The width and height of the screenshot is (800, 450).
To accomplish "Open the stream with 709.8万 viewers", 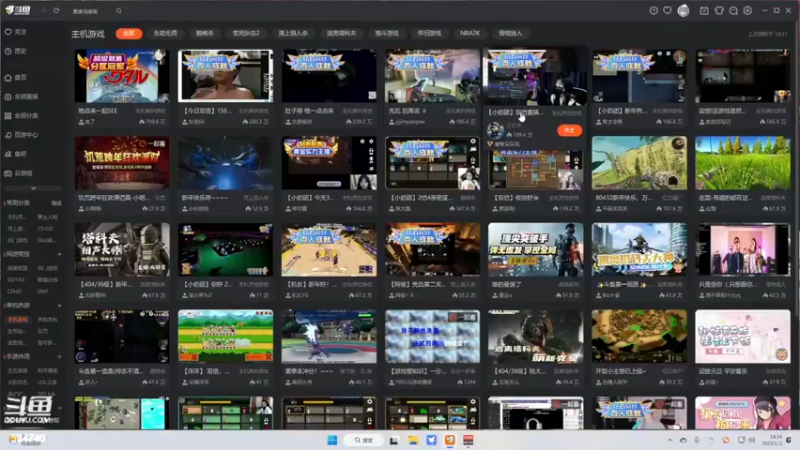I will [x=122, y=76].
